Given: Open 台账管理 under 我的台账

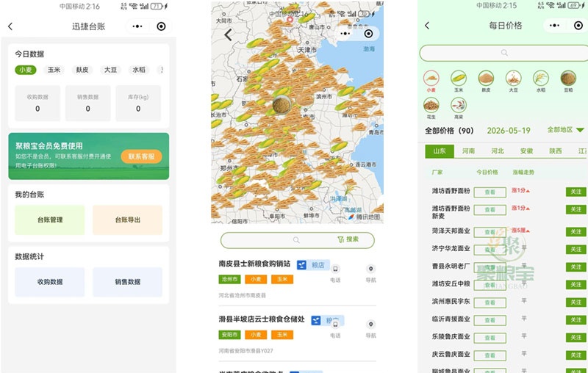Looking at the screenshot, I should pos(50,220).
